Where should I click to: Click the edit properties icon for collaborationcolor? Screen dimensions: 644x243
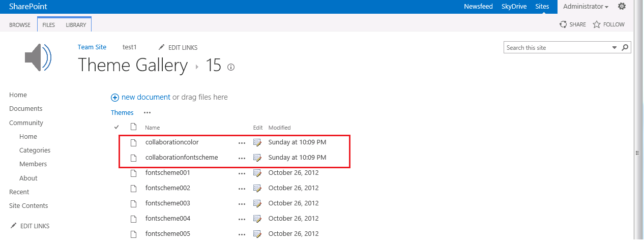pos(257,142)
